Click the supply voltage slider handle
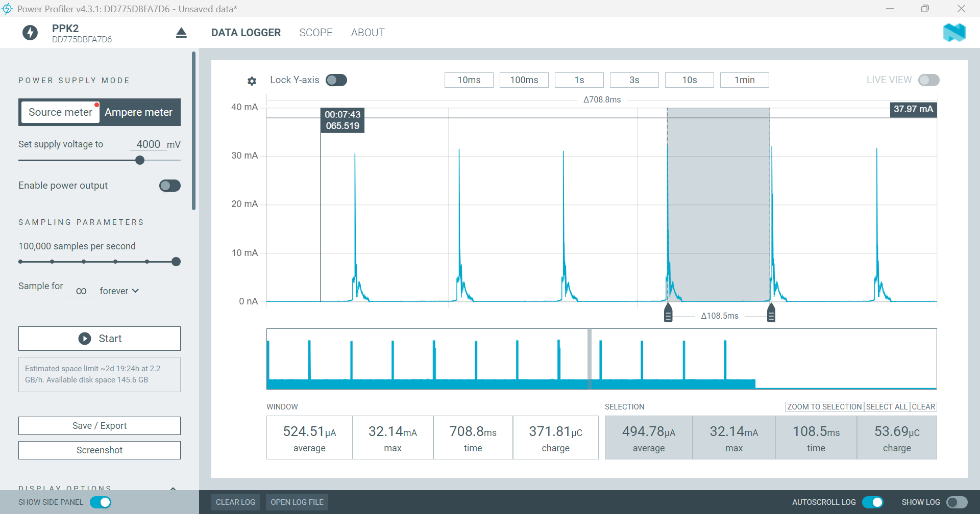Image resolution: width=980 pixels, height=514 pixels. pos(140,160)
